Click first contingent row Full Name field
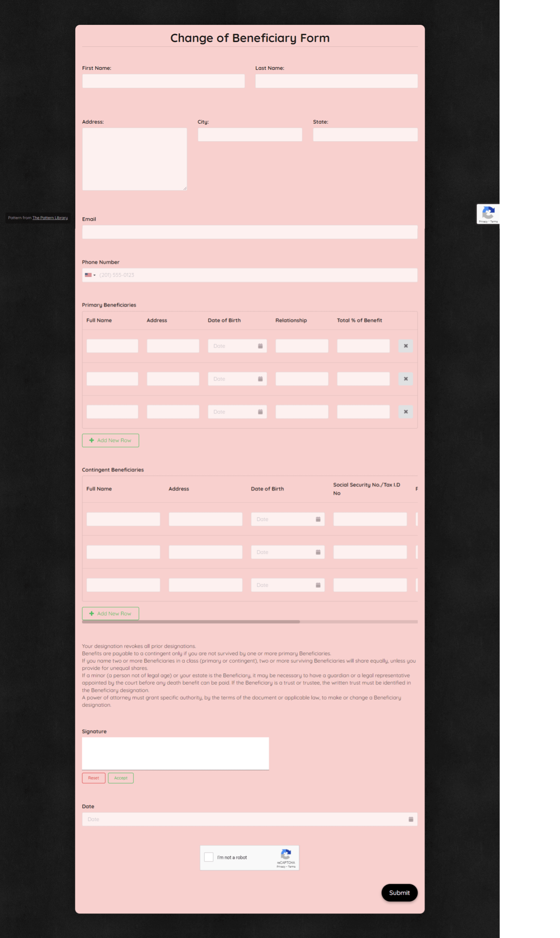 (124, 519)
